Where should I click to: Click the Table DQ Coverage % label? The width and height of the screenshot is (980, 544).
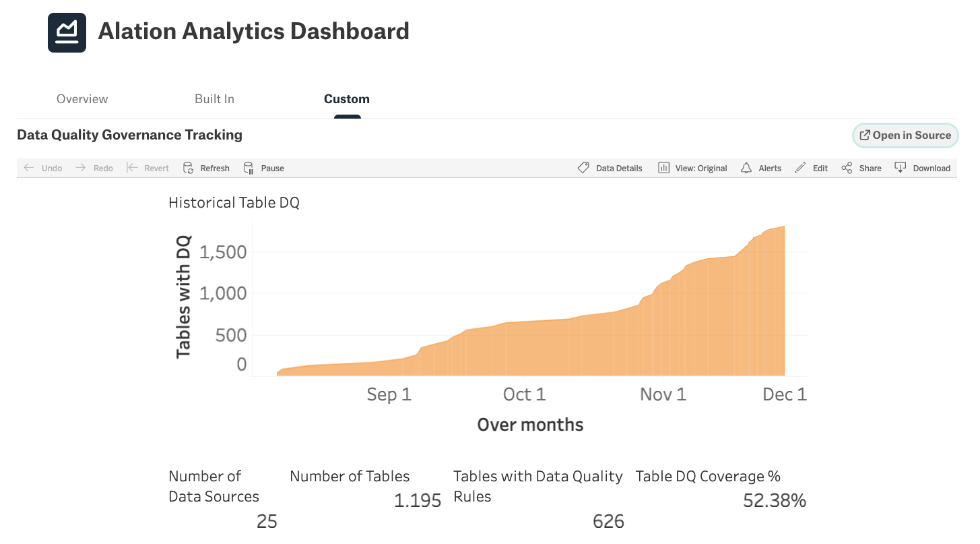point(708,476)
